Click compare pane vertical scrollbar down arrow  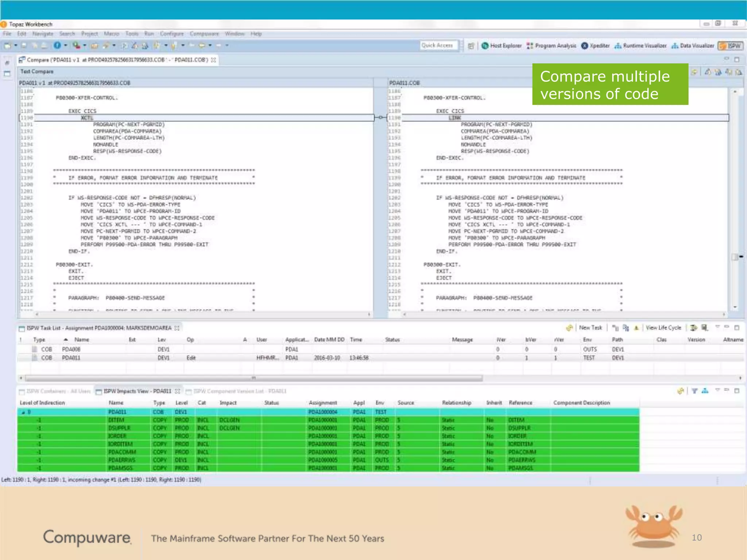point(735,307)
